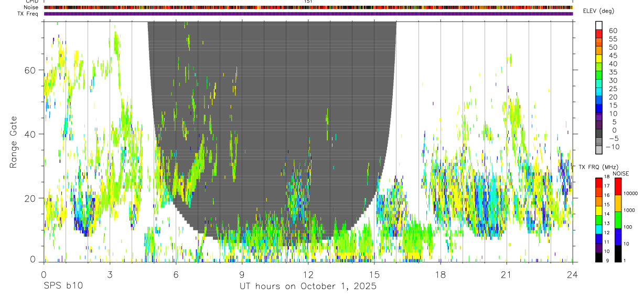Click the Noise color strip at top
The width and height of the screenshot is (644, 297).
coord(308,7)
